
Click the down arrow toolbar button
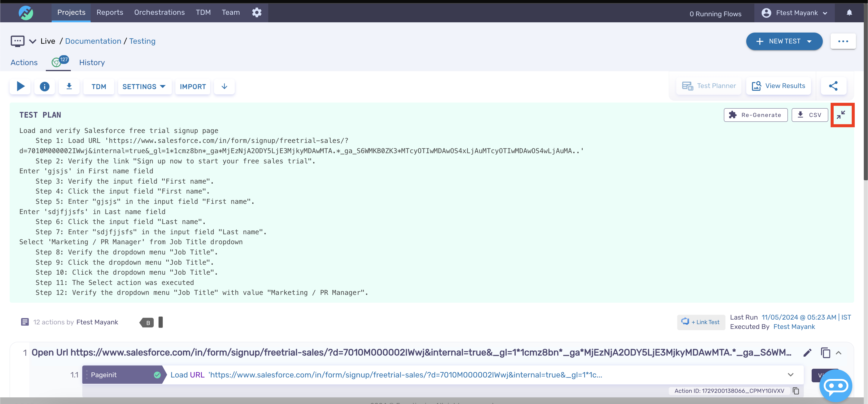coord(225,87)
